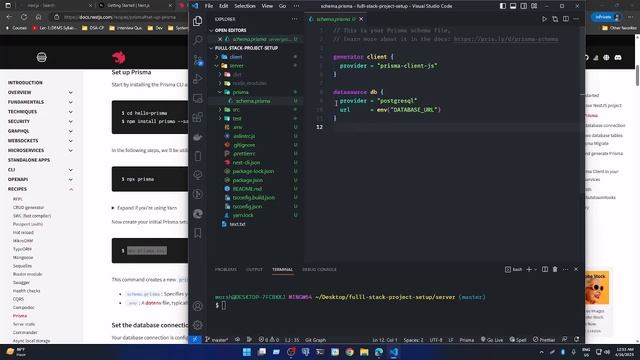
Task: Expand OVERVIEW section in NestJS docs
Action: 71,92
